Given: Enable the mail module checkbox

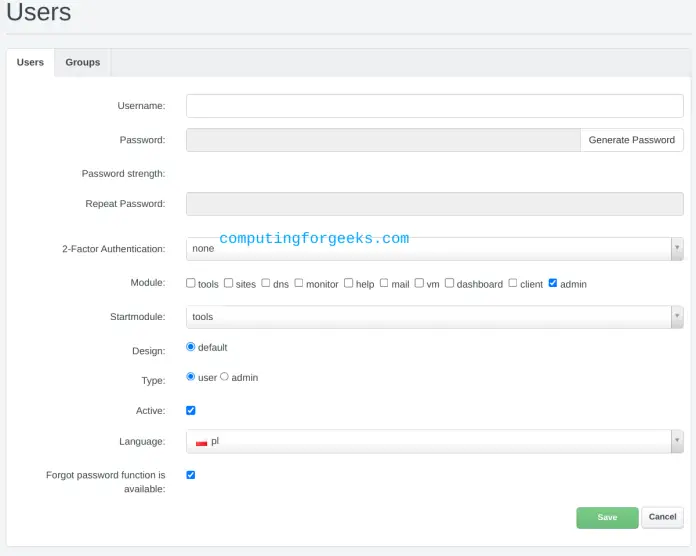Looking at the screenshot, I should pos(384,283).
